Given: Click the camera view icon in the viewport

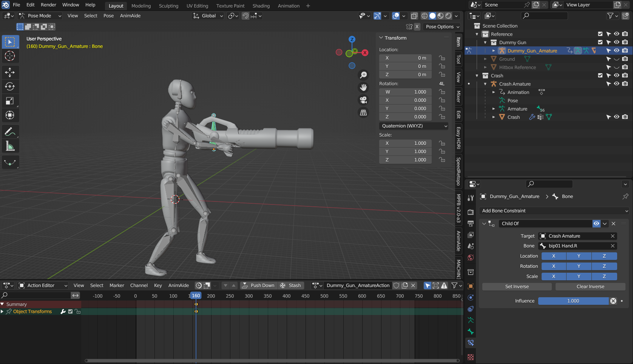Looking at the screenshot, I should (x=363, y=100).
